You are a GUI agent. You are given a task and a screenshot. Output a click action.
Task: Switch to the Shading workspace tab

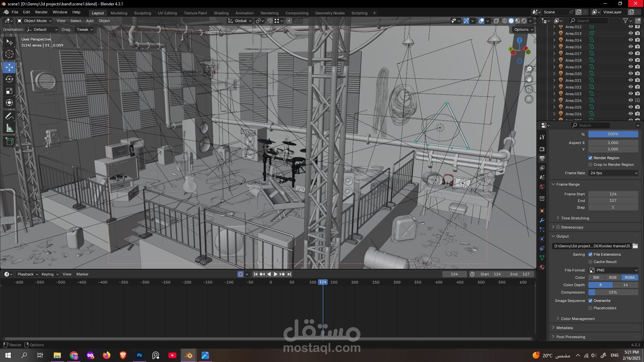(x=221, y=13)
